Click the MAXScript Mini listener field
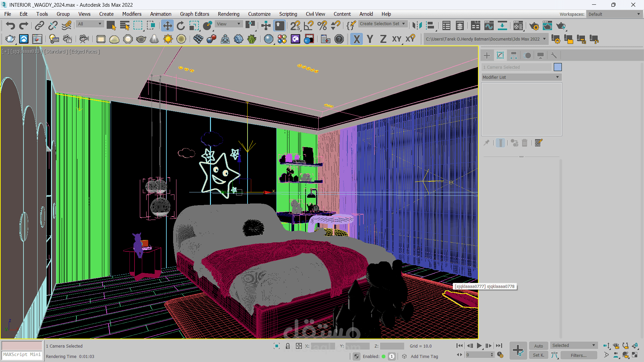This screenshot has height=362, width=644. point(22,355)
